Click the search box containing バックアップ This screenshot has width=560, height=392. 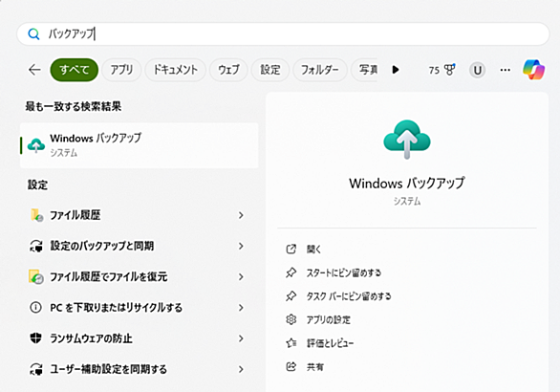pyautogui.click(x=283, y=34)
